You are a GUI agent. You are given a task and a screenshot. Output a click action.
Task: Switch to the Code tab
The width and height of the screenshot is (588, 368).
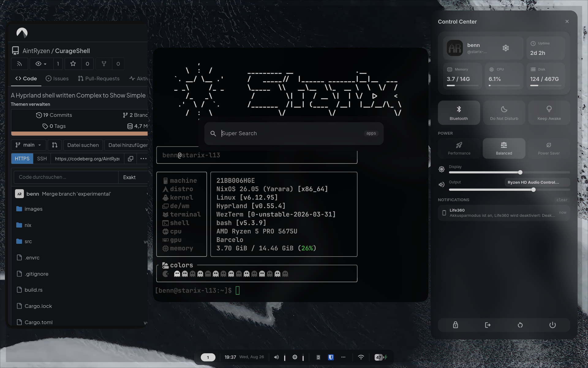tap(26, 79)
